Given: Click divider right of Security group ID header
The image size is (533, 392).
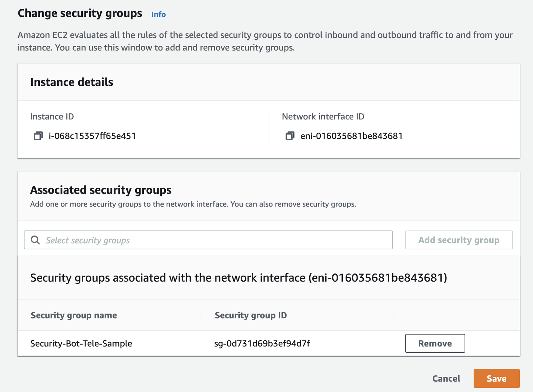Looking at the screenshot, I should (x=393, y=315).
